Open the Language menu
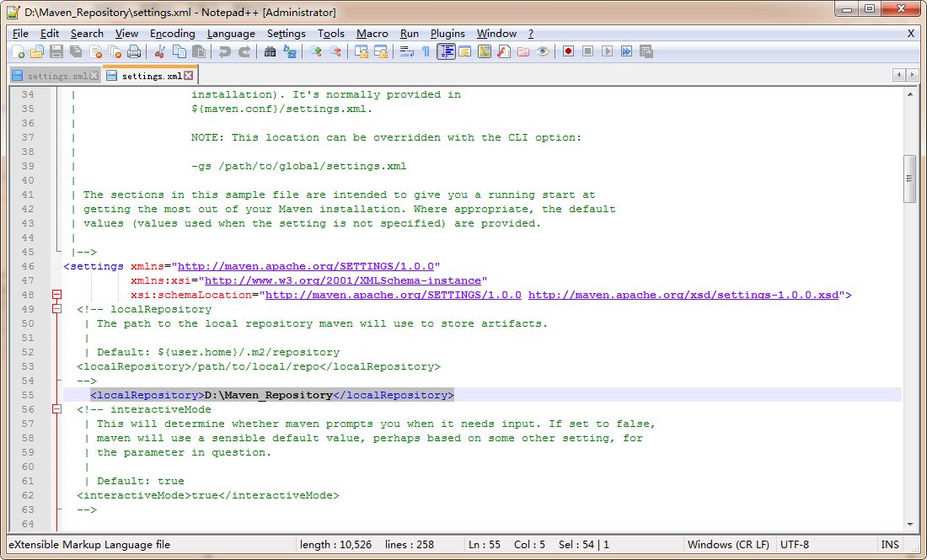The image size is (927, 560). point(231,34)
